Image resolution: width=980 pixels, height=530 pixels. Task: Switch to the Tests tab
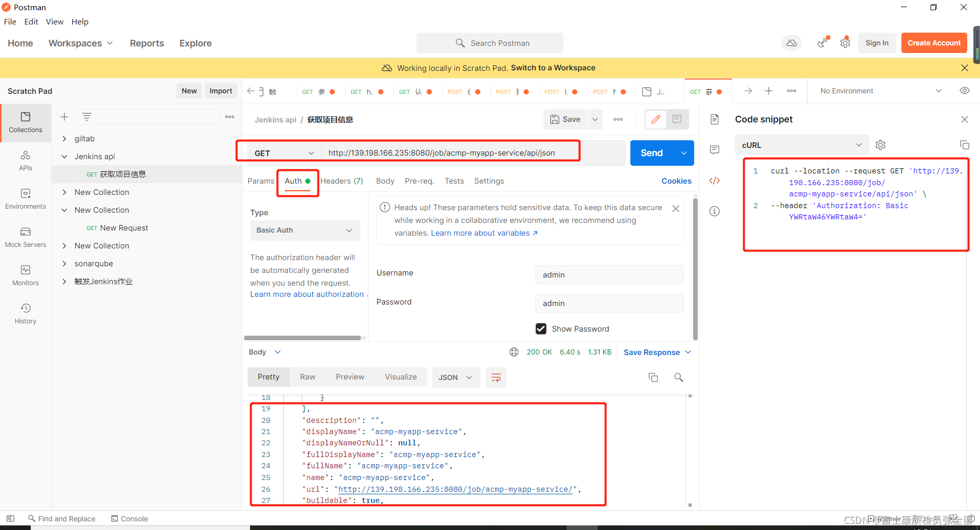tap(454, 181)
